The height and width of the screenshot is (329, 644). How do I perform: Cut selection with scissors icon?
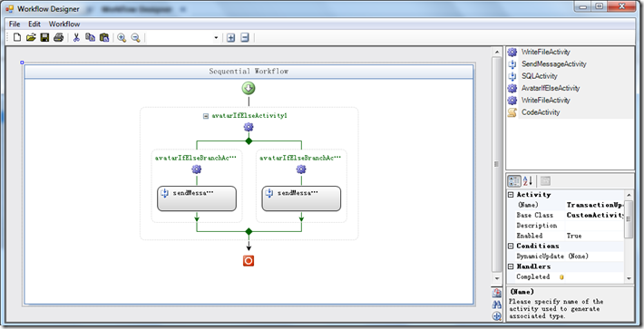[76, 38]
